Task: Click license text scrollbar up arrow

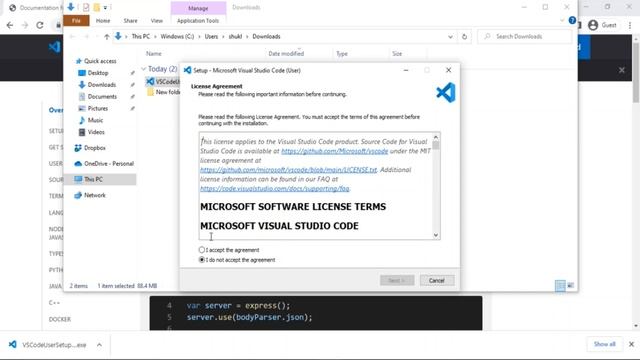Action: pos(436,137)
